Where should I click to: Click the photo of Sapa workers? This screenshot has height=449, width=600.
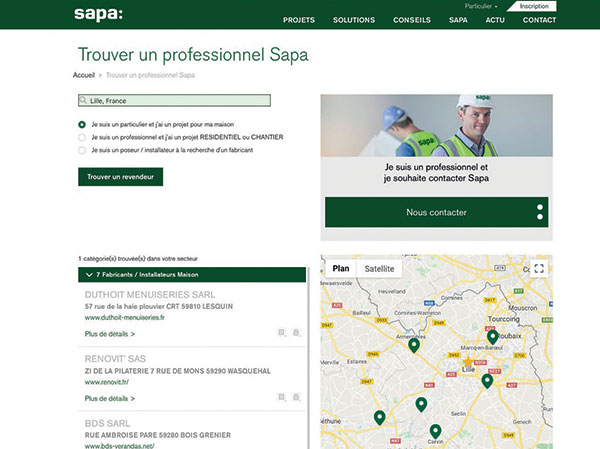(x=437, y=125)
